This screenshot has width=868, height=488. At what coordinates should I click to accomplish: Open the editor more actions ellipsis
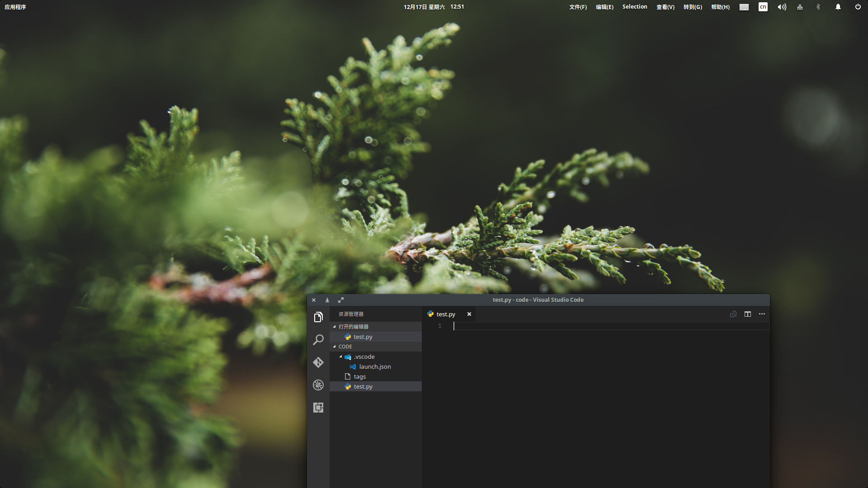pos(762,314)
